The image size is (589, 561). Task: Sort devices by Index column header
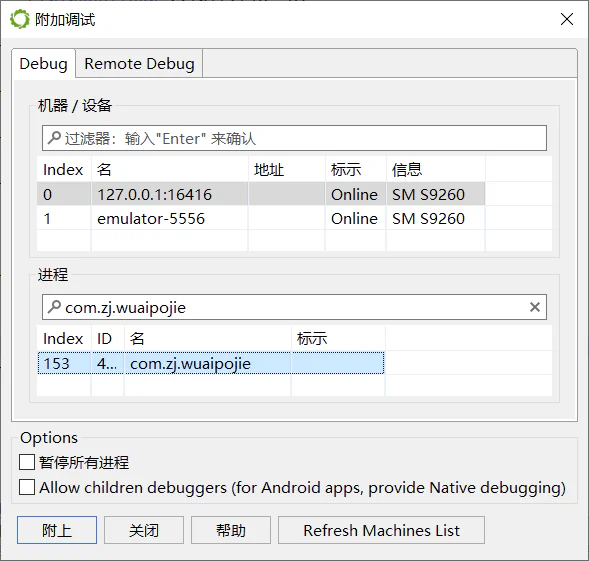pyautogui.click(x=63, y=169)
